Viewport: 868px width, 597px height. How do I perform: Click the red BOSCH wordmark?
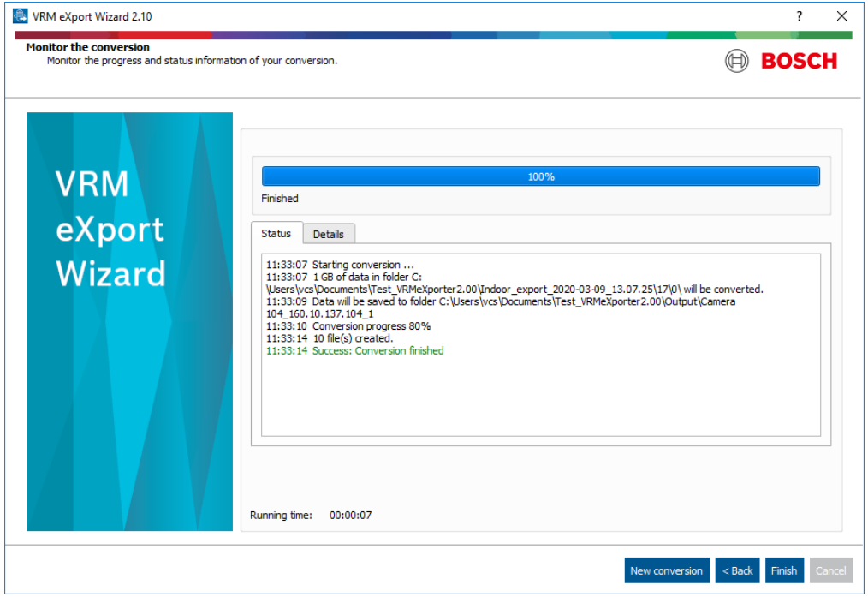coord(799,62)
